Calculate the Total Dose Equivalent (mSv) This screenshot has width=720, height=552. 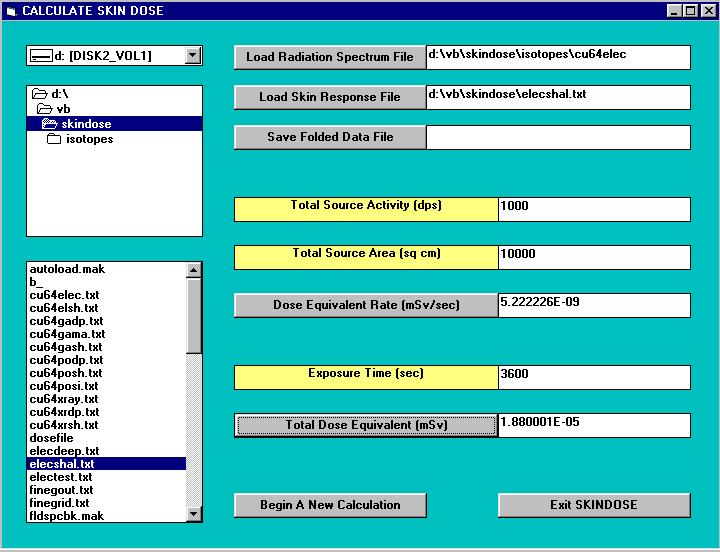point(365,425)
